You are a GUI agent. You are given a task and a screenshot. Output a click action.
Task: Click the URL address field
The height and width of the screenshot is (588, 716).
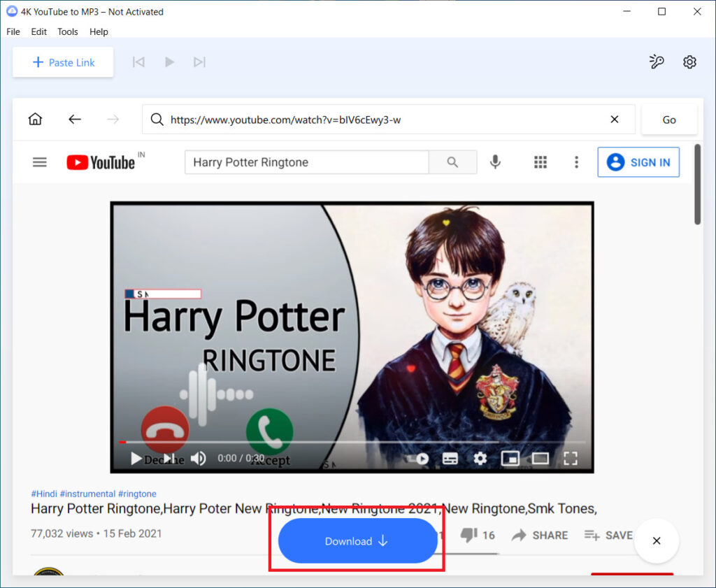[388, 120]
